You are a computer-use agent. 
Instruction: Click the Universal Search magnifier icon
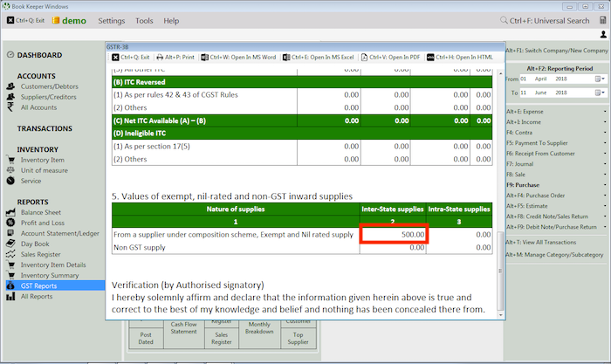(x=504, y=20)
